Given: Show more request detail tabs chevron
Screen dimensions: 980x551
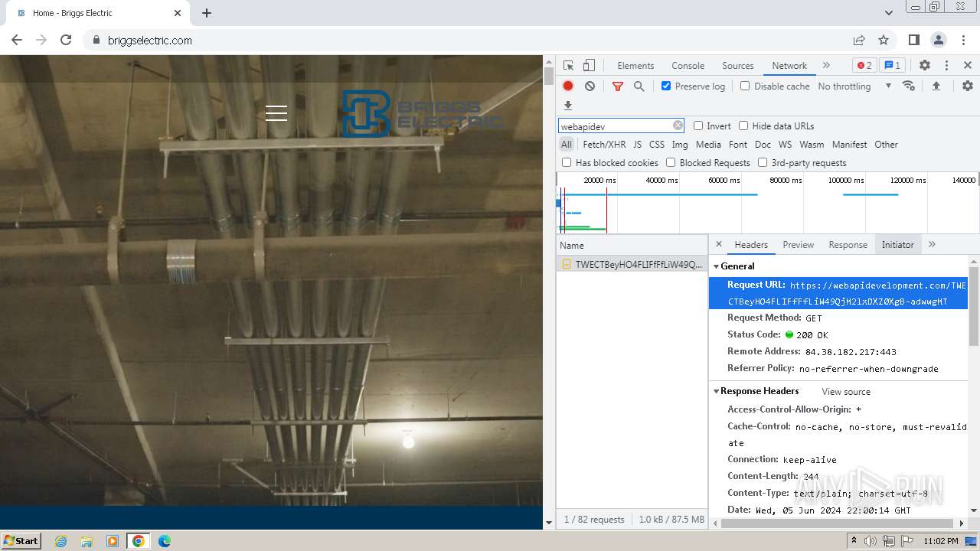Looking at the screenshot, I should (x=932, y=244).
